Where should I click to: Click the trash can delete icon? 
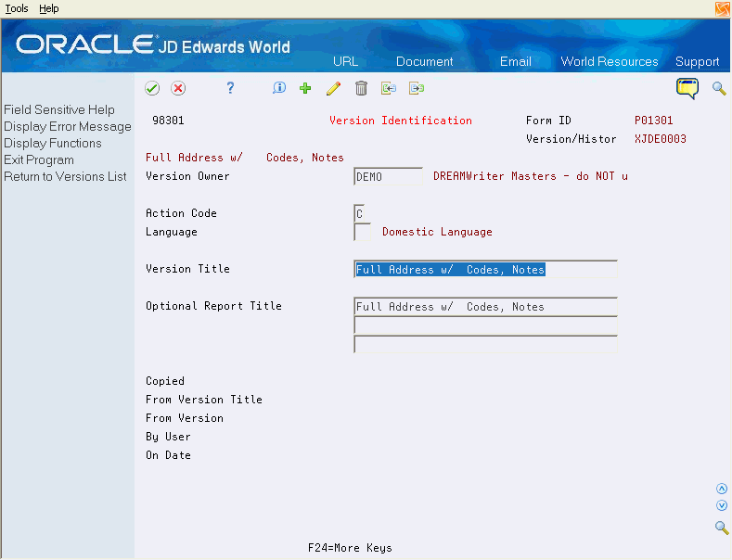pyautogui.click(x=361, y=88)
